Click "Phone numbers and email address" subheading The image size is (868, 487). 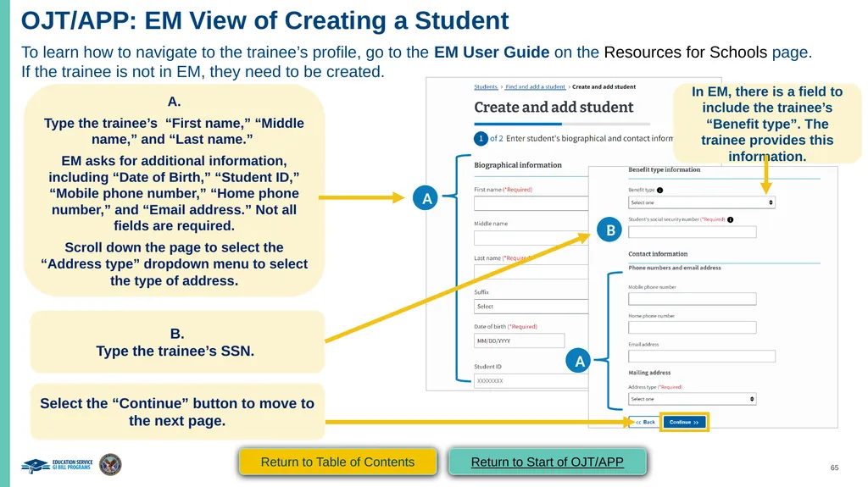[x=674, y=268]
